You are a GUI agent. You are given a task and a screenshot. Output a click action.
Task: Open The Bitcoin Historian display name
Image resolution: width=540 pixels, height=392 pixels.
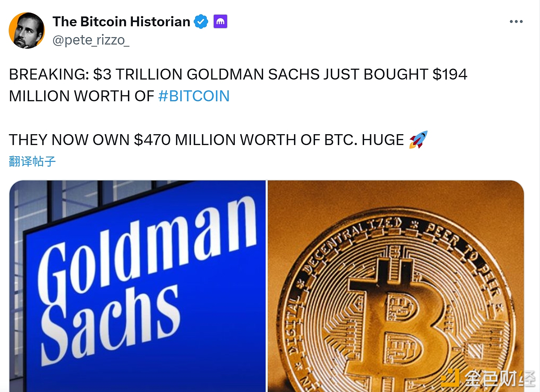(121, 22)
